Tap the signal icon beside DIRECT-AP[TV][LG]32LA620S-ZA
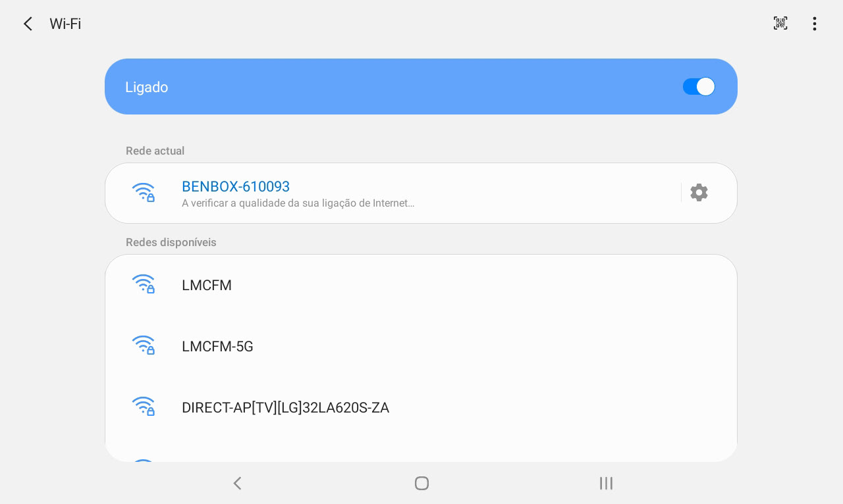The height and width of the screenshot is (504, 843). (x=144, y=407)
